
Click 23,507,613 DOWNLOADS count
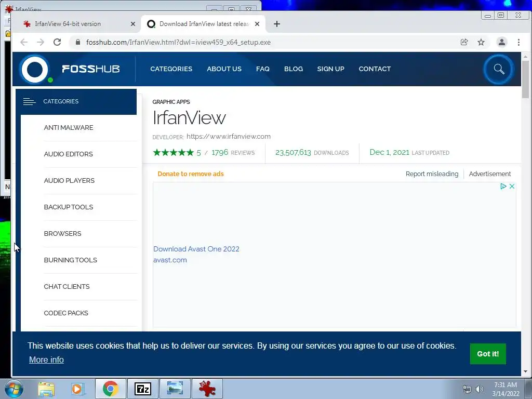pyautogui.click(x=312, y=153)
